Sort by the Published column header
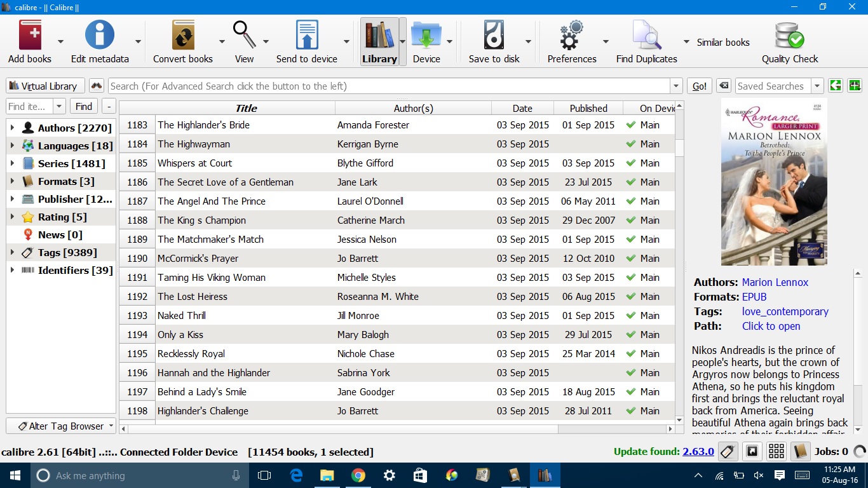The width and height of the screenshot is (868, 488). (588, 108)
